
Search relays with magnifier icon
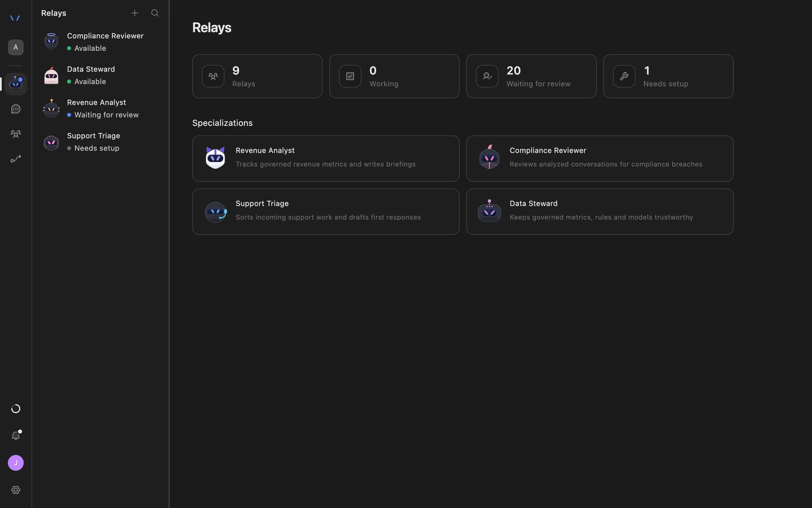click(155, 13)
